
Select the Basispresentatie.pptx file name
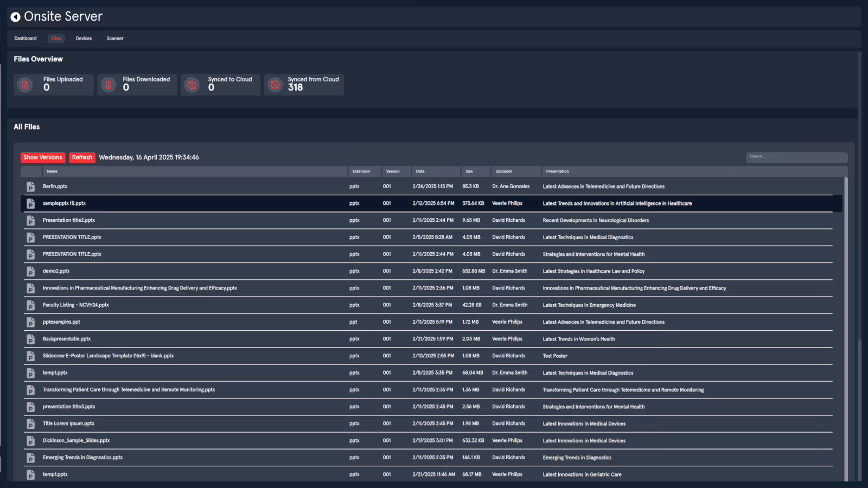click(67, 339)
